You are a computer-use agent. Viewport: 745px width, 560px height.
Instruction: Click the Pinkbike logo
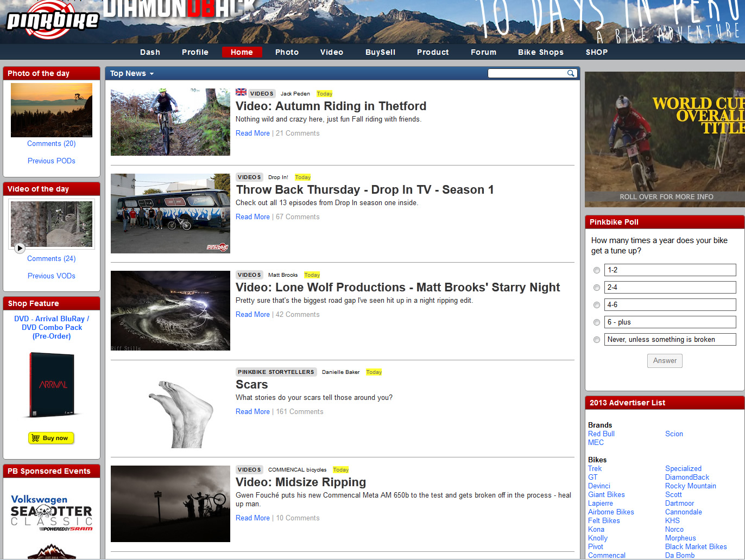pos(53,20)
